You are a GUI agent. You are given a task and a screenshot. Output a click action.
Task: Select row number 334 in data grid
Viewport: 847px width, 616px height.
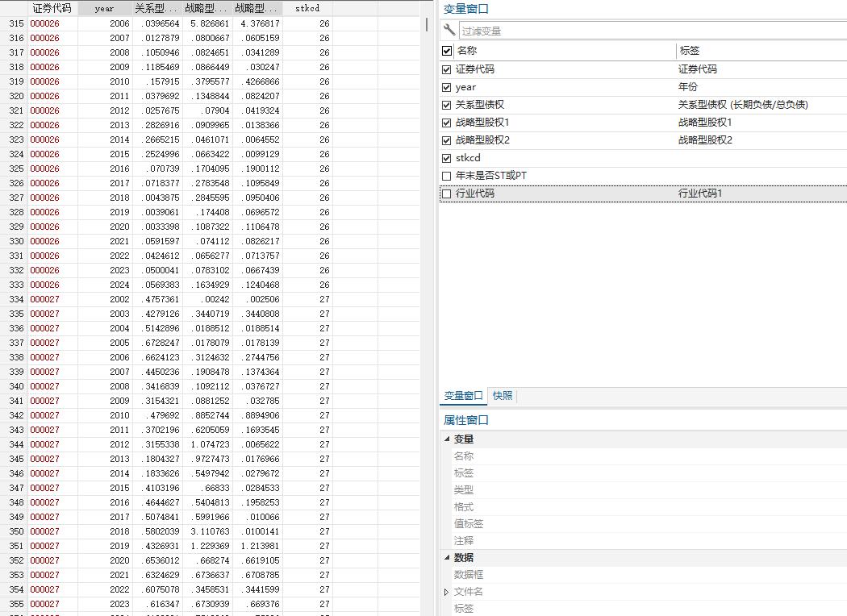tap(15, 299)
